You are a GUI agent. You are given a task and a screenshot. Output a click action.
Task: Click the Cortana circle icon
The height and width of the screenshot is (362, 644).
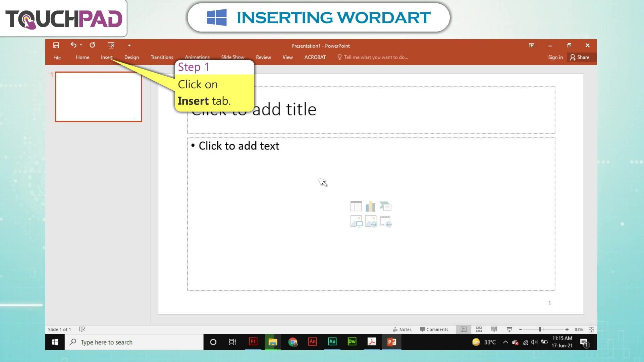click(x=213, y=342)
